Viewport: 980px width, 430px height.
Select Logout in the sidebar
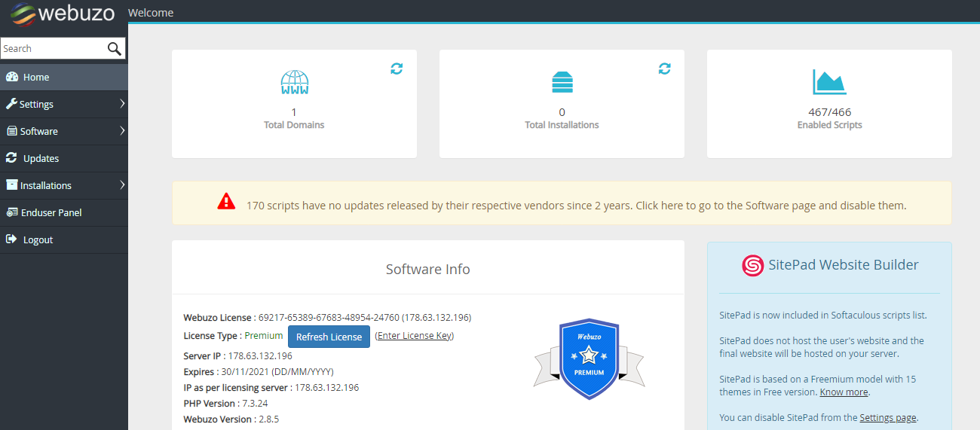(38, 239)
